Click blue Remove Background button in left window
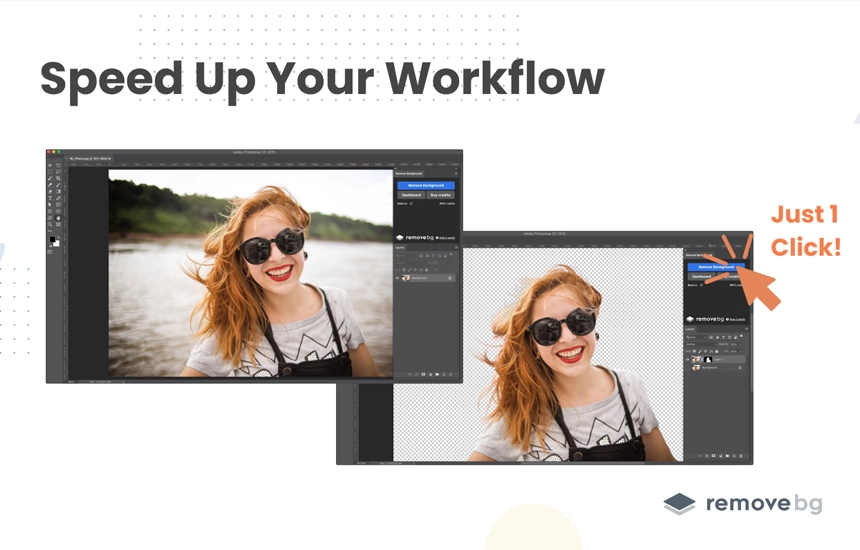860x550 pixels. pyautogui.click(x=426, y=185)
